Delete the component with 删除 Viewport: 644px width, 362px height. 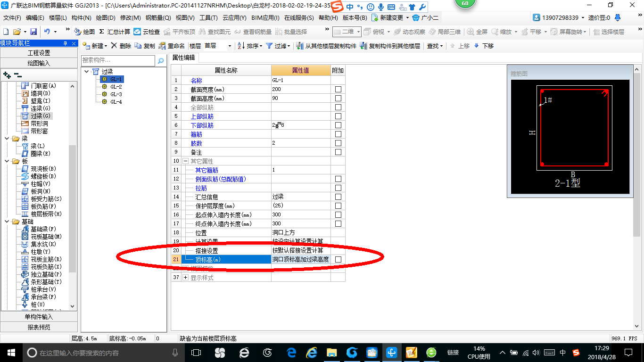(x=121, y=46)
